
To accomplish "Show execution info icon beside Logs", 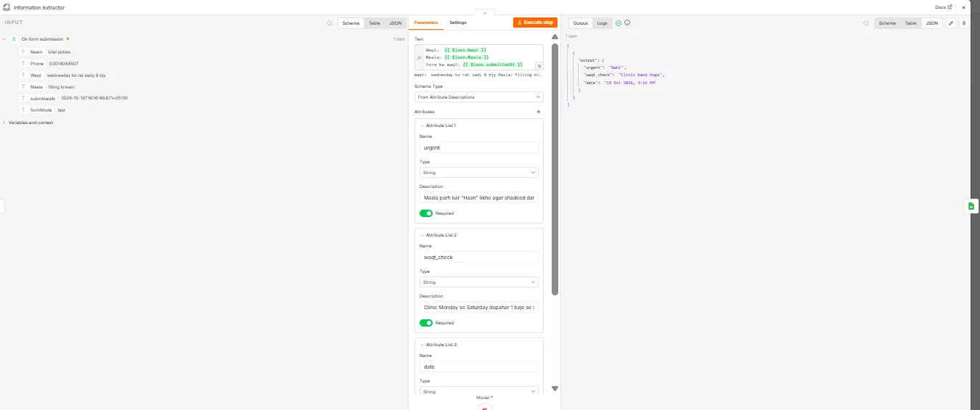I will click(627, 22).
